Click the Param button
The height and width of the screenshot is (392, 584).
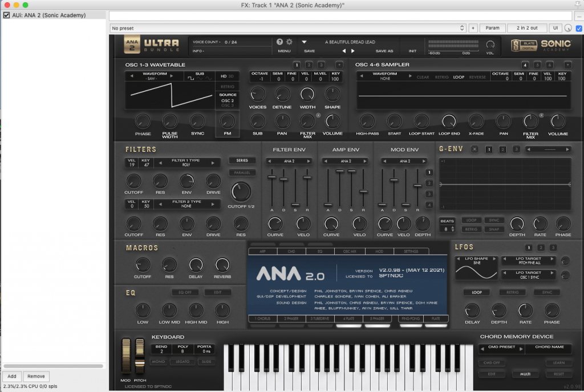[492, 28]
